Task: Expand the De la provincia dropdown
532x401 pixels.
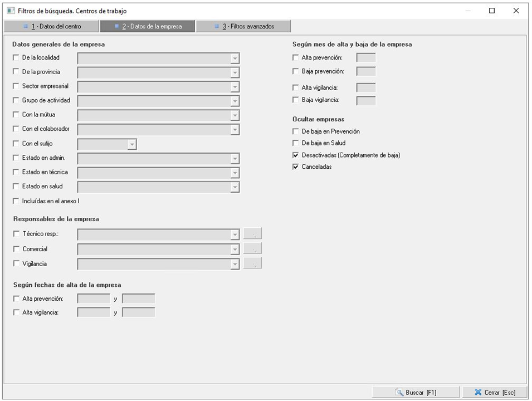Action: [x=235, y=72]
